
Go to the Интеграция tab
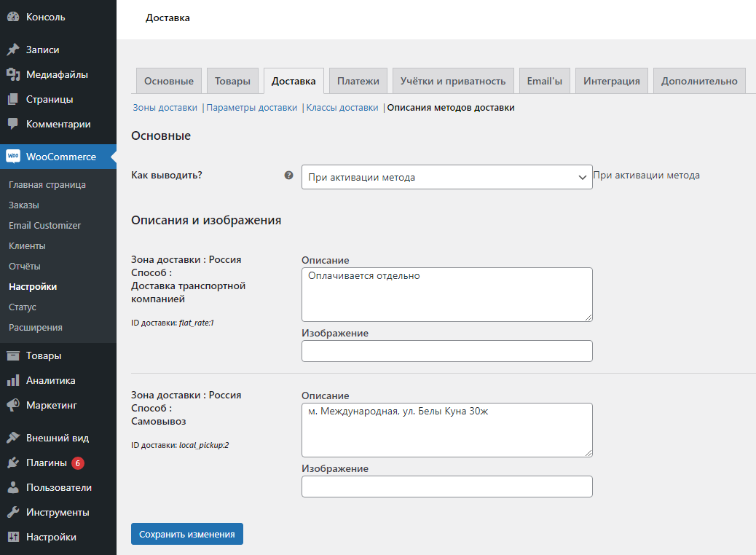[612, 81]
